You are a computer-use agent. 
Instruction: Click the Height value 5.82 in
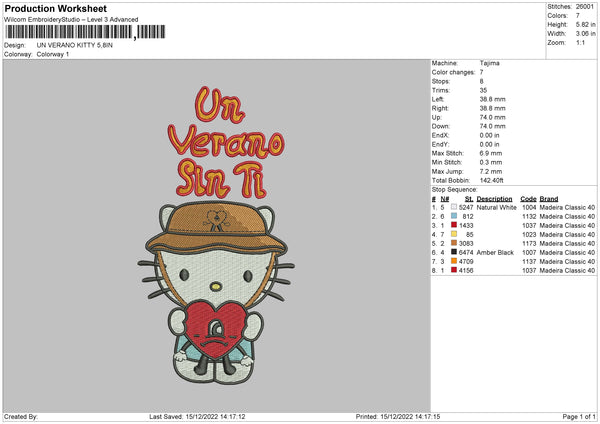coord(585,24)
